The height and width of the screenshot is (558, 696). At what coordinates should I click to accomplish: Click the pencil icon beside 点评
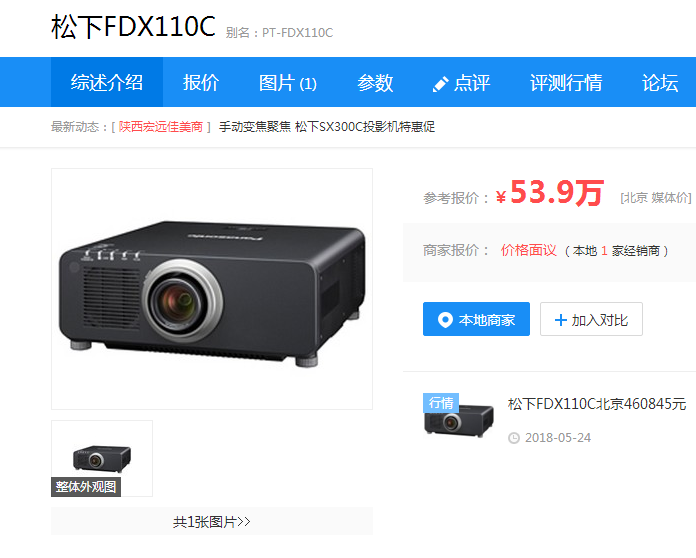(x=440, y=84)
